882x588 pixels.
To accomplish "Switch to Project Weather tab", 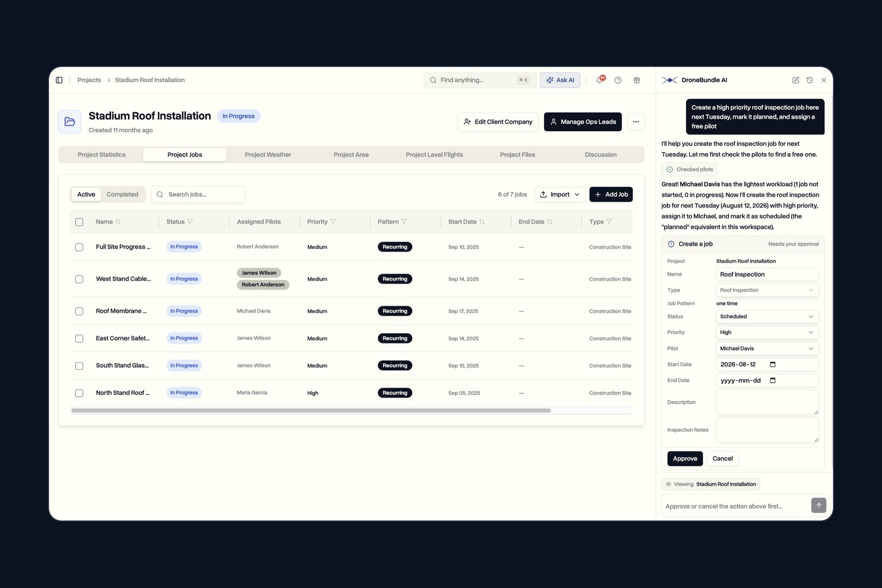I will (268, 155).
